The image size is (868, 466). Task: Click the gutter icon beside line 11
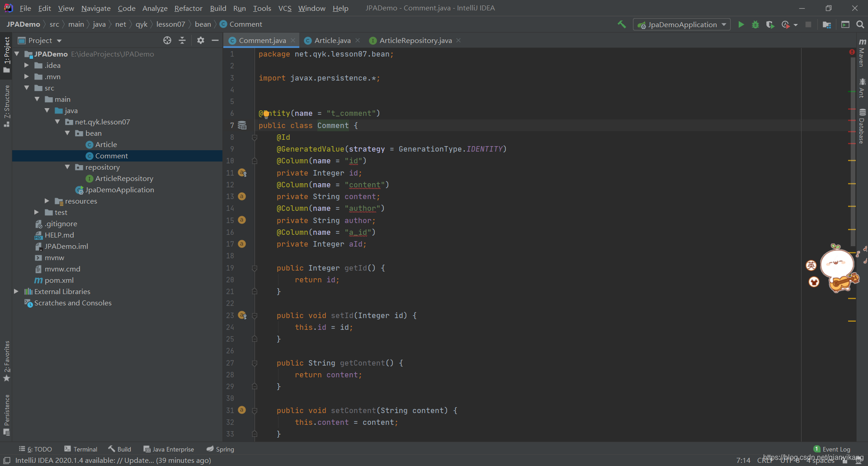coord(242,173)
